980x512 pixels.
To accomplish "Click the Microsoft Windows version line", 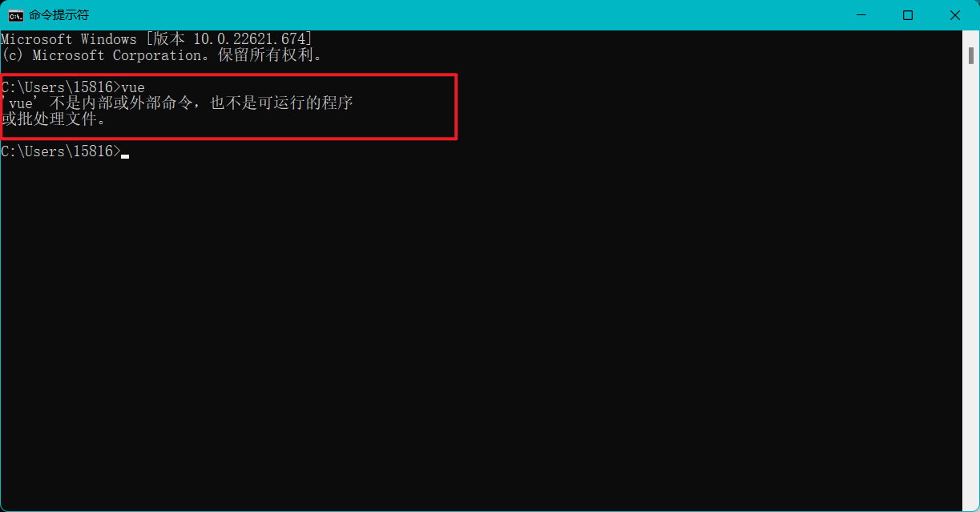I will [157, 39].
